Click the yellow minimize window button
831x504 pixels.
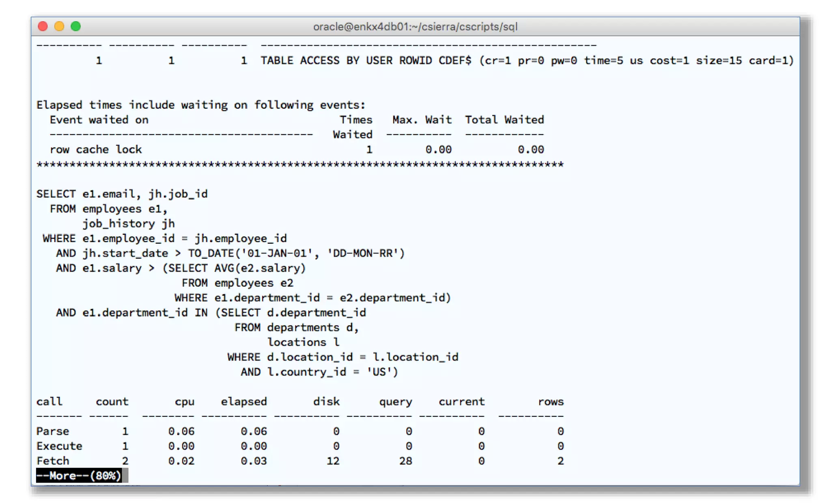click(59, 26)
